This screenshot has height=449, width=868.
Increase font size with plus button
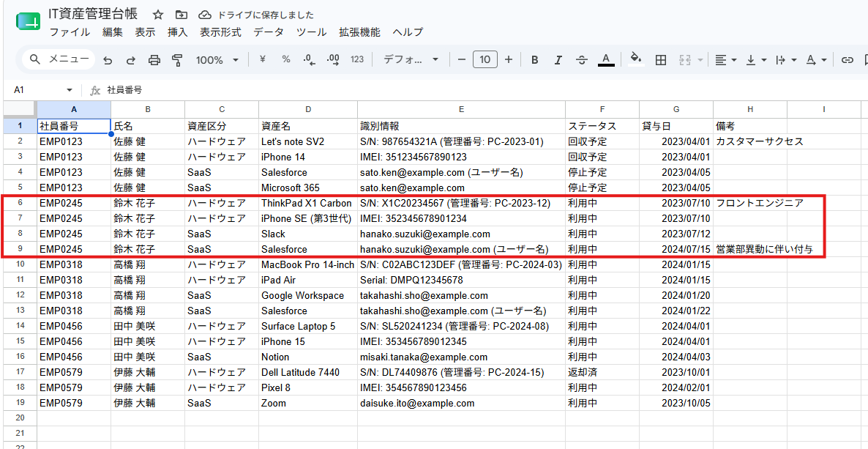pos(509,59)
